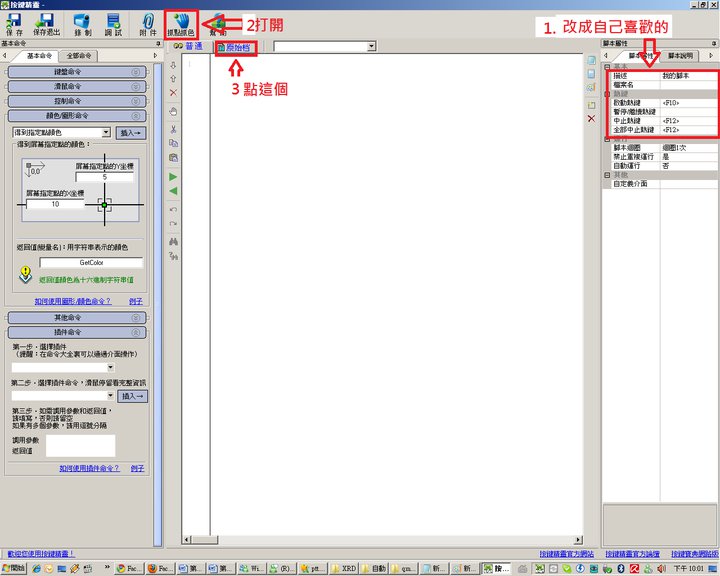This screenshot has height=576, width=720.
Task: Open the 得到指定點顏色 dropdown list
Action: [x=106, y=132]
